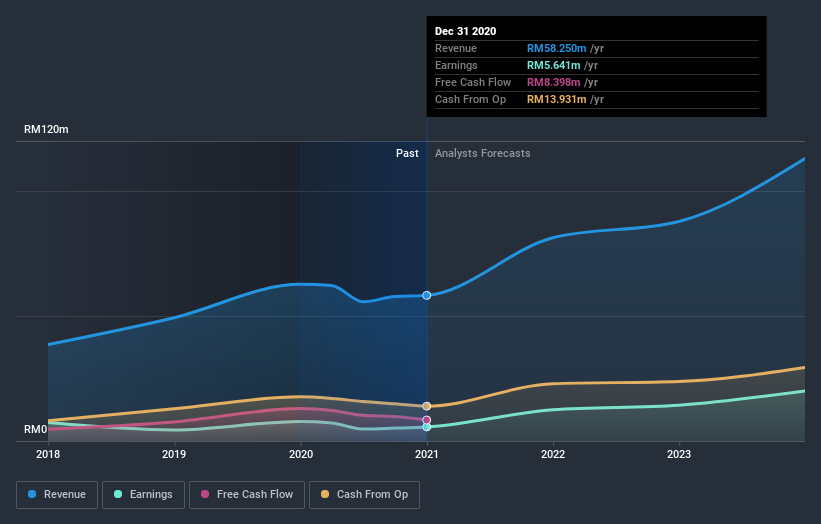Click the 2021 x-axis label

[427, 454]
